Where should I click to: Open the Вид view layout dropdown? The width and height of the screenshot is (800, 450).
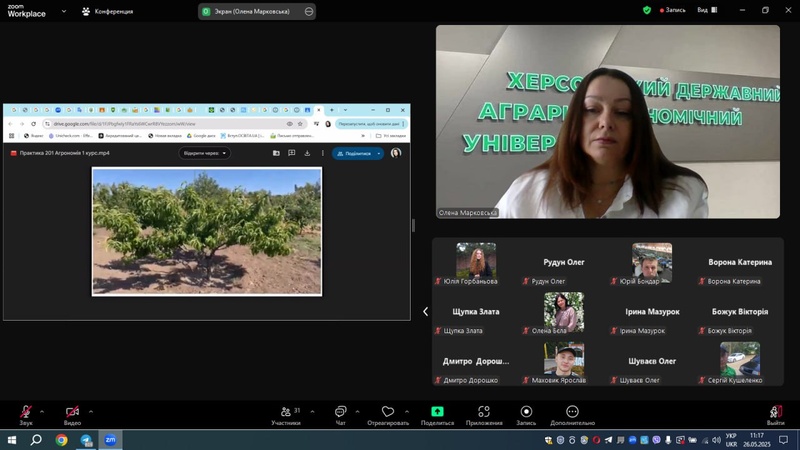[x=706, y=10]
